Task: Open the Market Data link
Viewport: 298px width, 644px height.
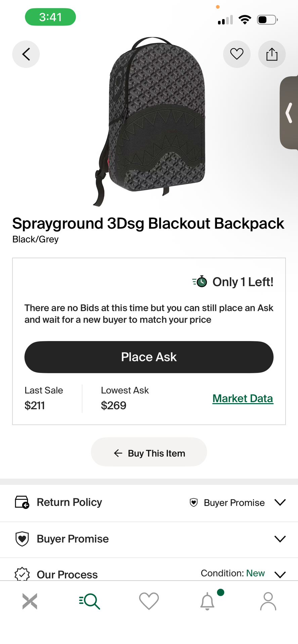Action: (243, 398)
